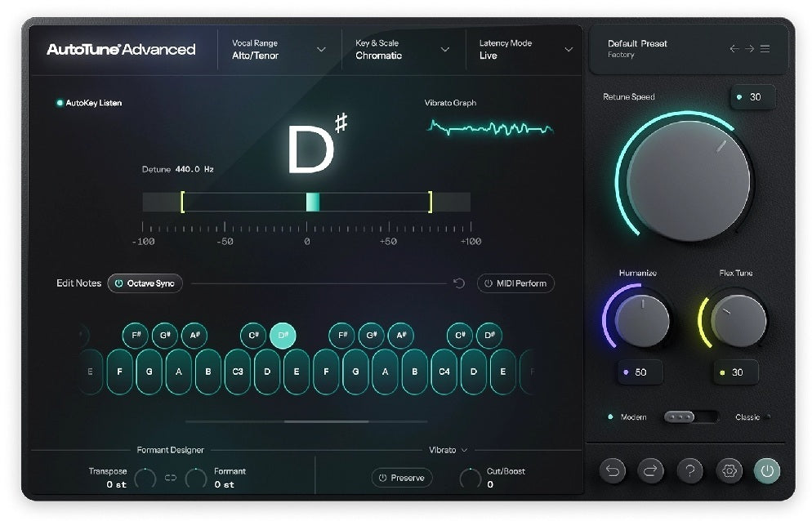Go to the previous preset arrow
Viewport: 812px width, 521px height.
pyautogui.click(x=734, y=49)
